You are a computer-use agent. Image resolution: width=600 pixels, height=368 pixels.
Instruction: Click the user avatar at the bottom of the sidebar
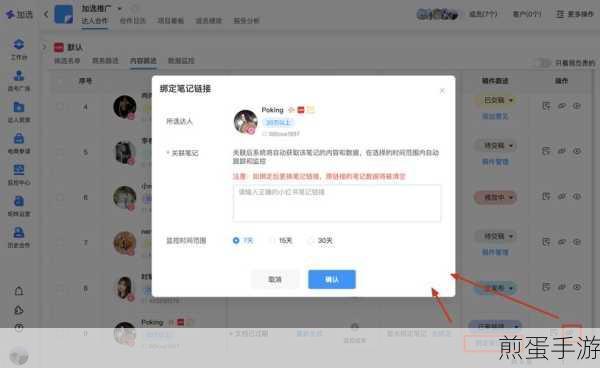pos(19,357)
